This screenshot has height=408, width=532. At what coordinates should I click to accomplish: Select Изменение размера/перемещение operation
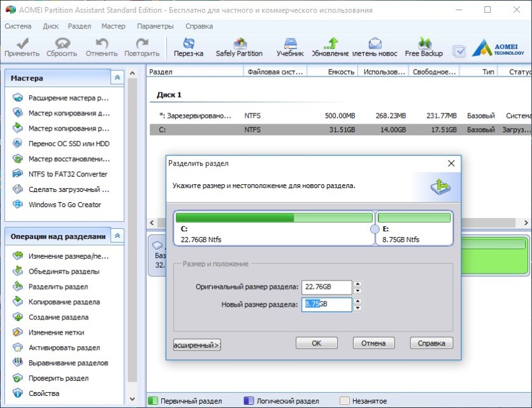(61, 256)
